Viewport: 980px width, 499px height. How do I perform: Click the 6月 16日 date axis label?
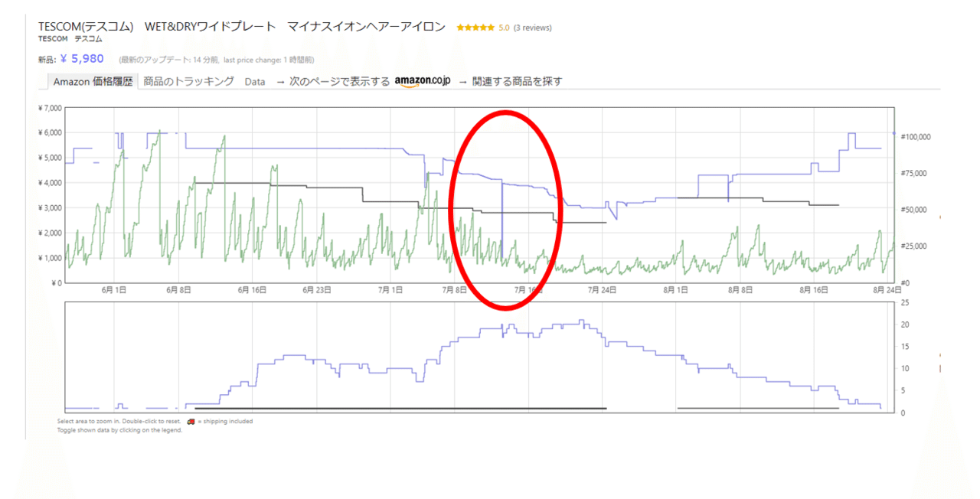coord(252,290)
